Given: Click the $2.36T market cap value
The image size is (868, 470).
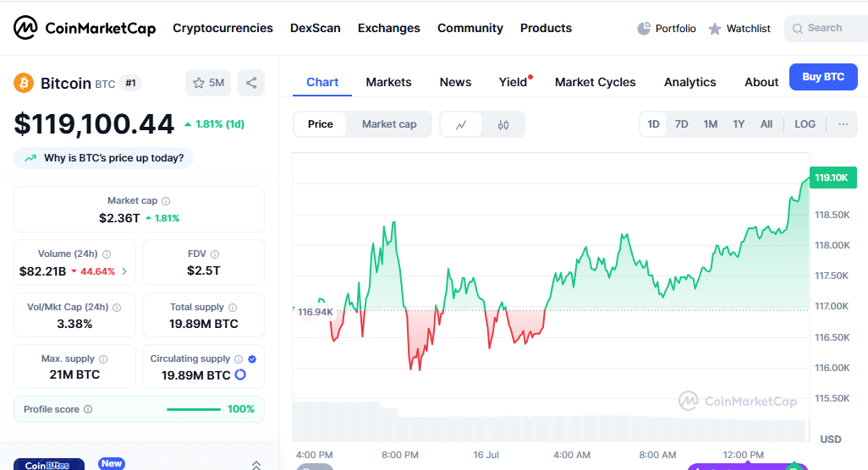Looking at the screenshot, I should (x=119, y=218).
